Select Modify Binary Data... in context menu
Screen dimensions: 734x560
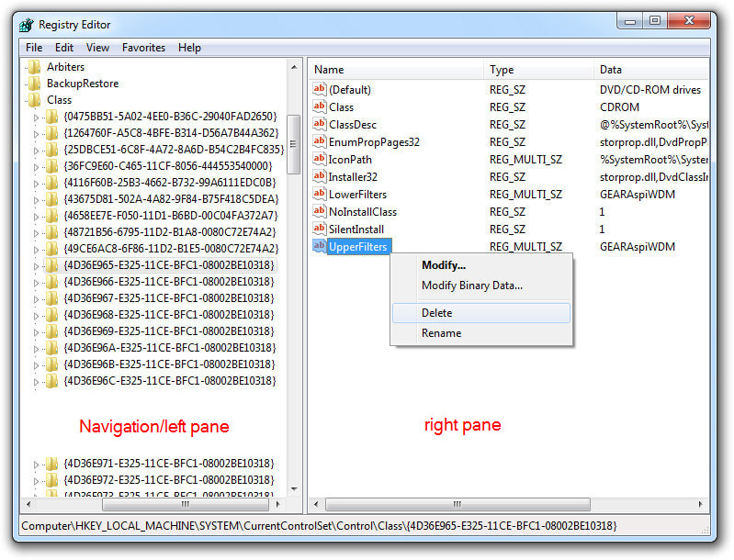point(471,286)
